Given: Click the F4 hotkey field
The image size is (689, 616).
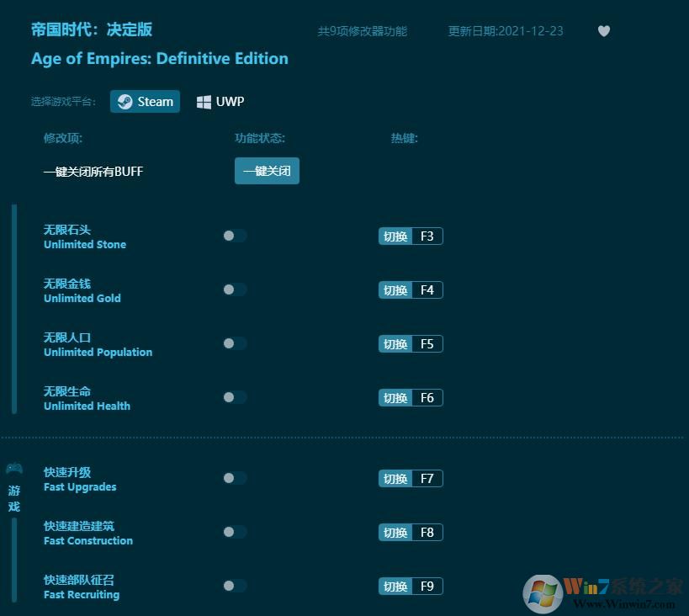Looking at the screenshot, I should point(427,290).
